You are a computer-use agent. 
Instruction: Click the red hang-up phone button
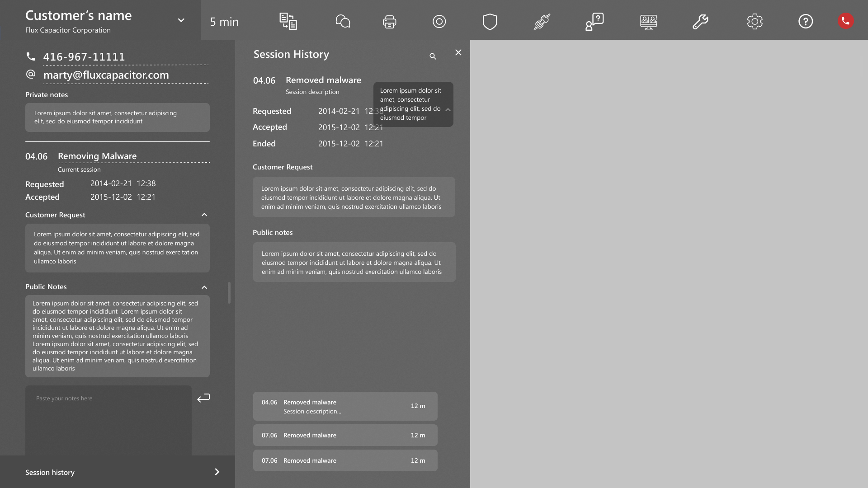pyautogui.click(x=845, y=21)
